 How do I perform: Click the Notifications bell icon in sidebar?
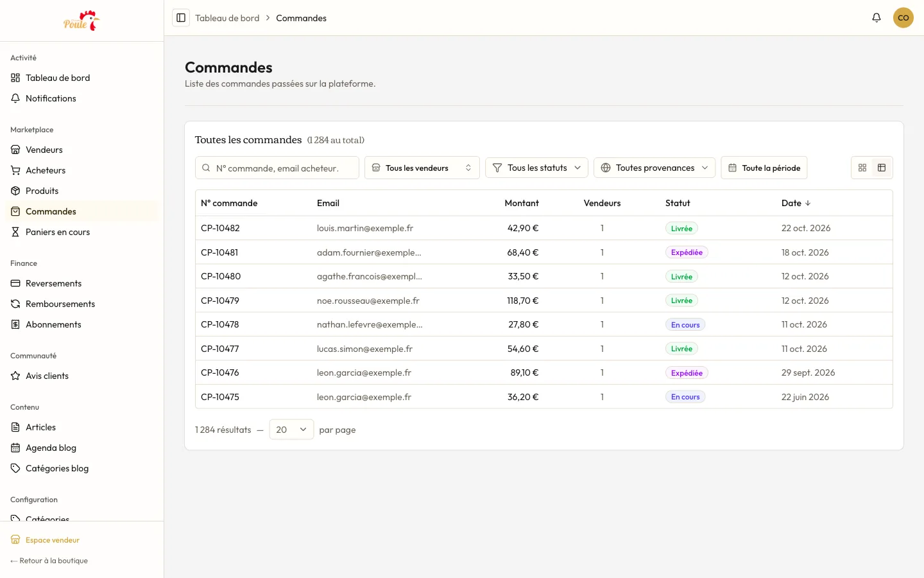coord(15,98)
